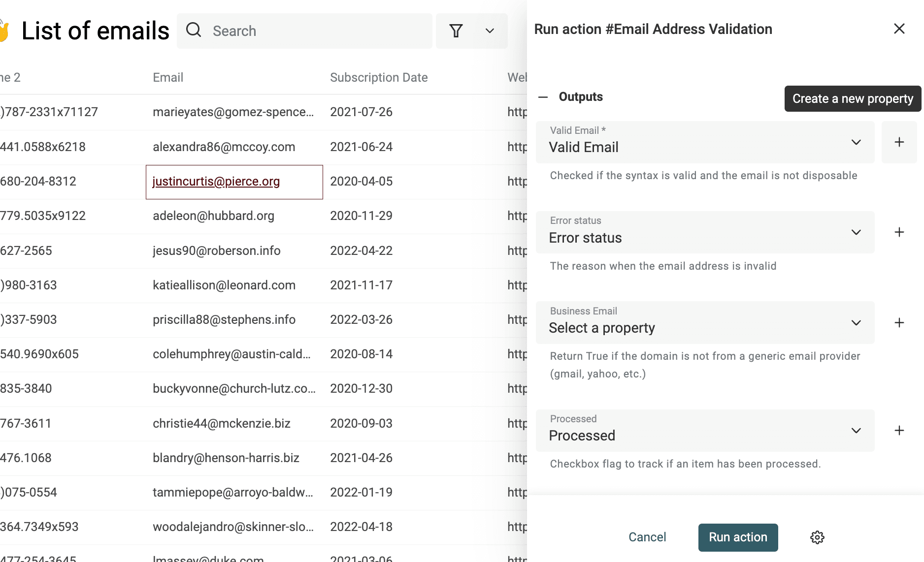Click the Subscription Date column header
Image resolution: width=924 pixels, height=562 pixels.
378,77
